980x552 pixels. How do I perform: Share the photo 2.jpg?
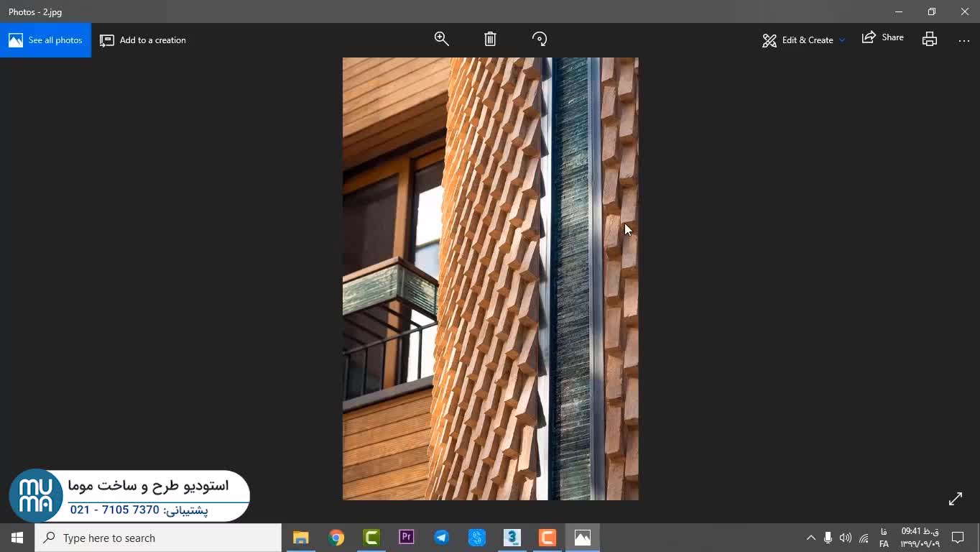click(x=883, y=38)
